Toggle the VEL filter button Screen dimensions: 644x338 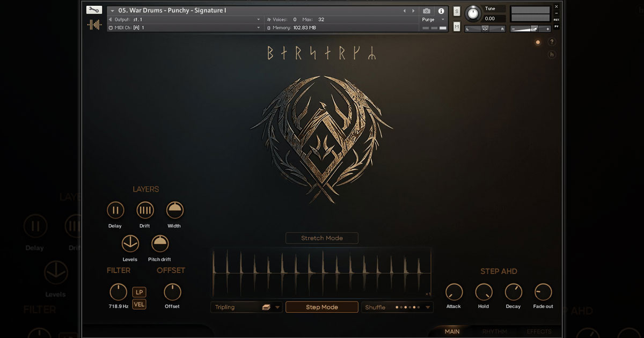[140, 304]
